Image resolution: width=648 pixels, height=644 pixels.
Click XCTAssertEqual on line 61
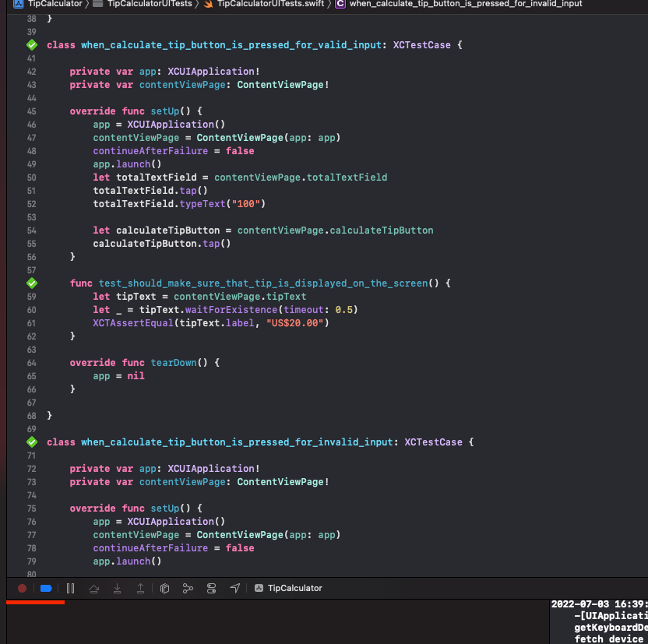tap(133, 323)
